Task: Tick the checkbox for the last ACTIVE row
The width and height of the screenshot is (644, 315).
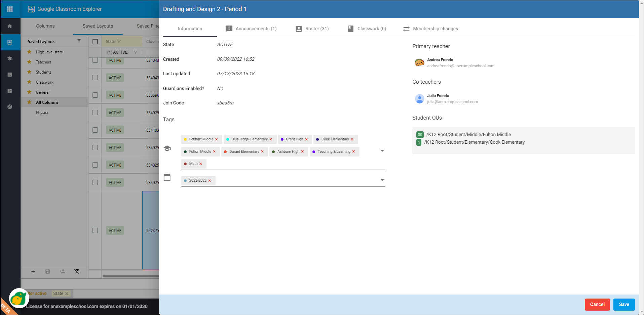Action: point(95,230)
